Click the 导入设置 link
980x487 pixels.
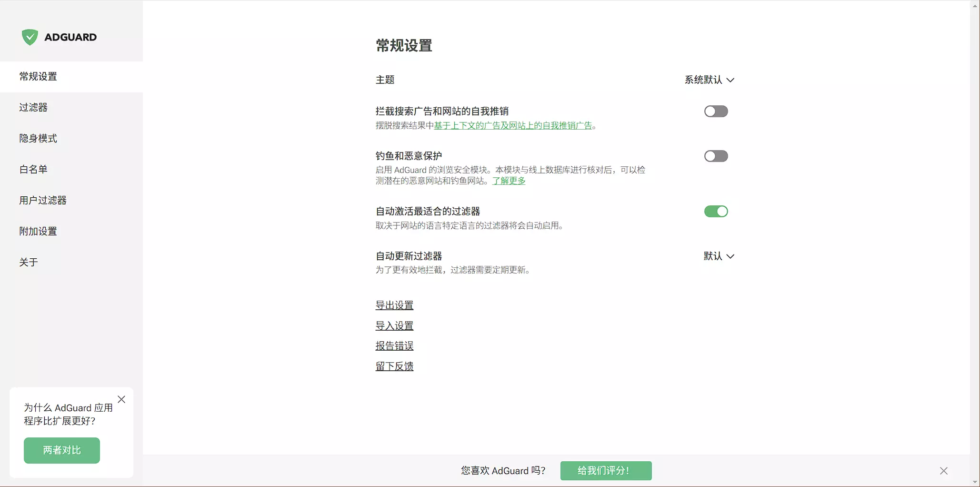tap(394, 326)
